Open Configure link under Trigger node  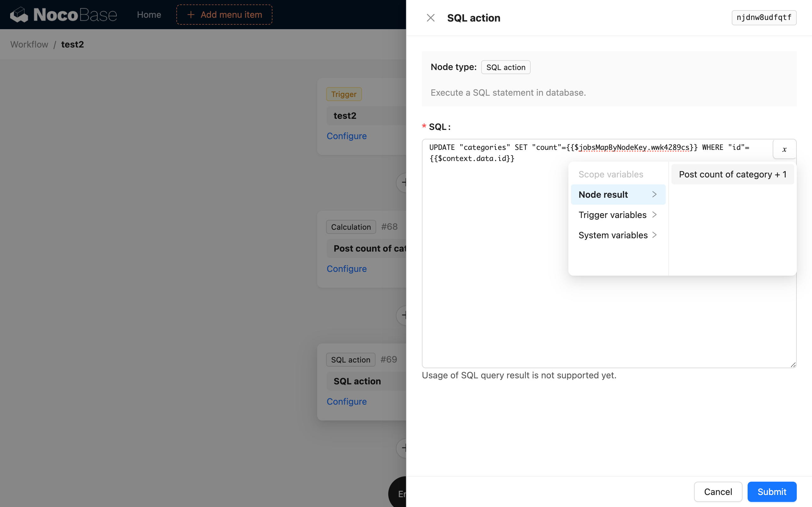[347, 136]
